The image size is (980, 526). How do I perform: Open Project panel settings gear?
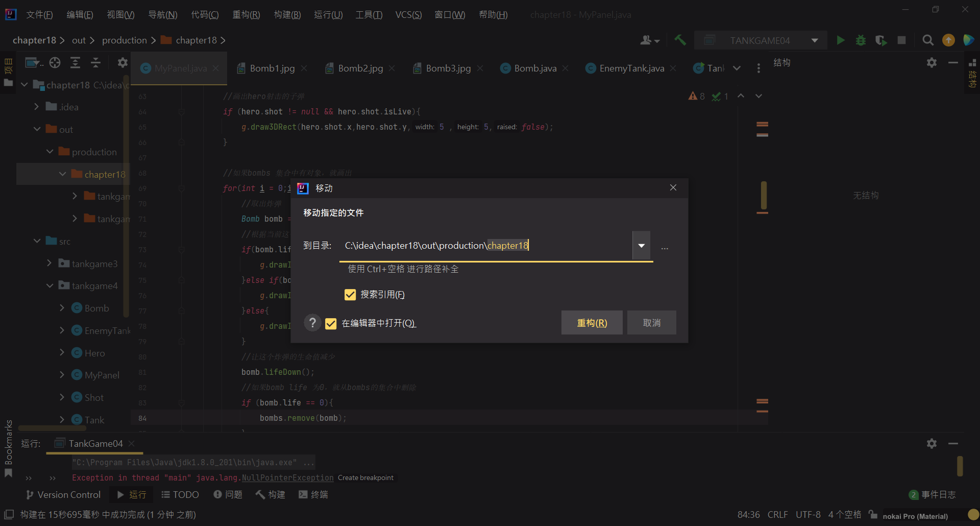point(122,62)
